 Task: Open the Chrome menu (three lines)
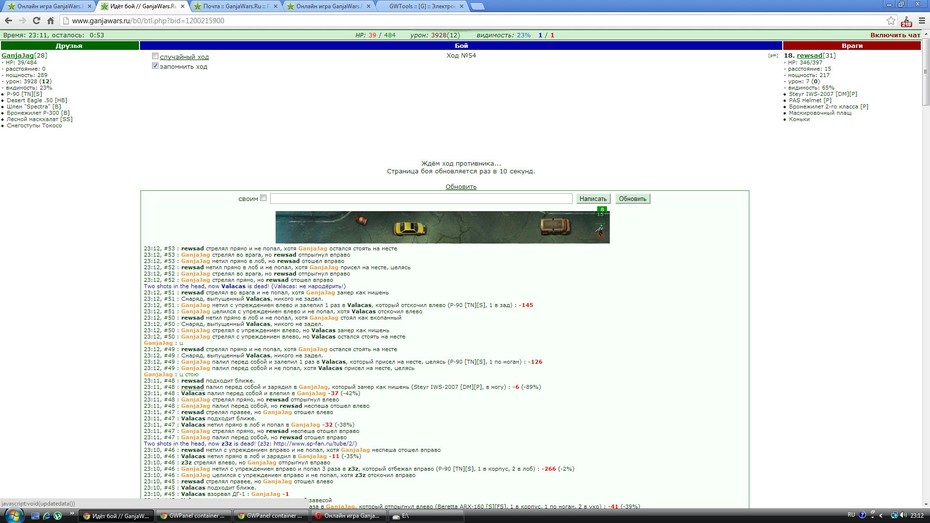point(922,20)
